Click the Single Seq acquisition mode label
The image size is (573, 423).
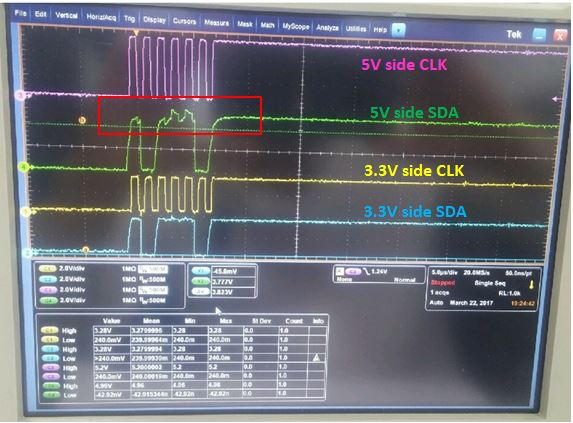pyautogui.click(x=490, y=283)
